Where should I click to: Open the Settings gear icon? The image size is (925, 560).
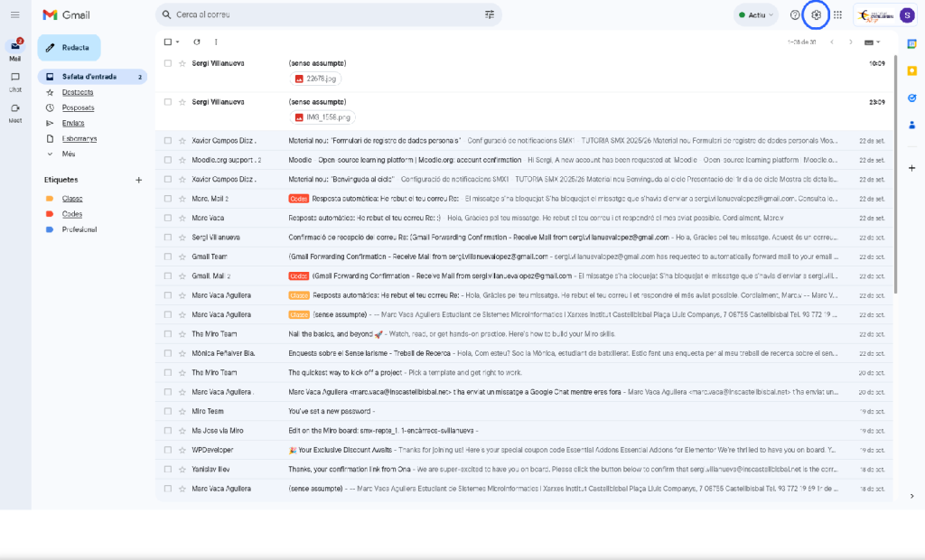coord(816,14)
